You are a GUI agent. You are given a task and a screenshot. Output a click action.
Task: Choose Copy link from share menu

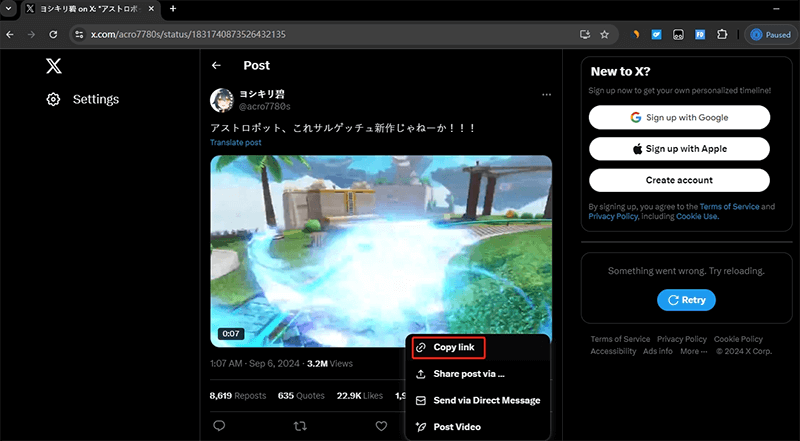(x=448, y=348)
